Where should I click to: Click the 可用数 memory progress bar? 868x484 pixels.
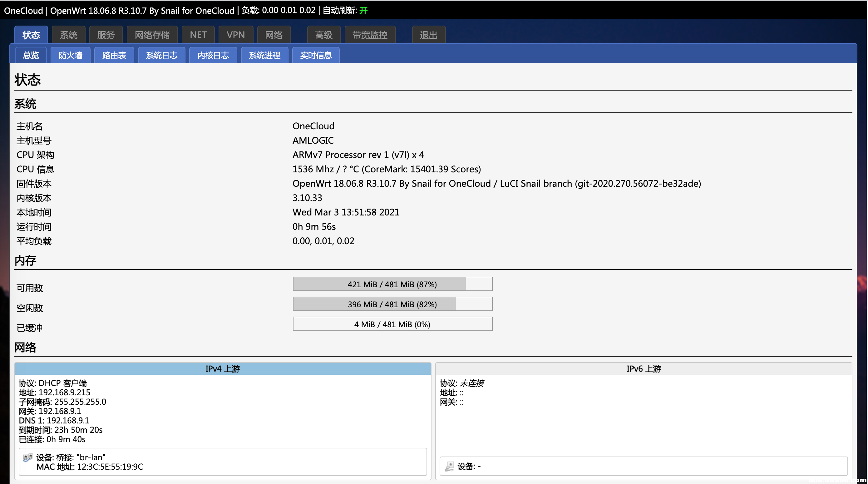point(392,284)
